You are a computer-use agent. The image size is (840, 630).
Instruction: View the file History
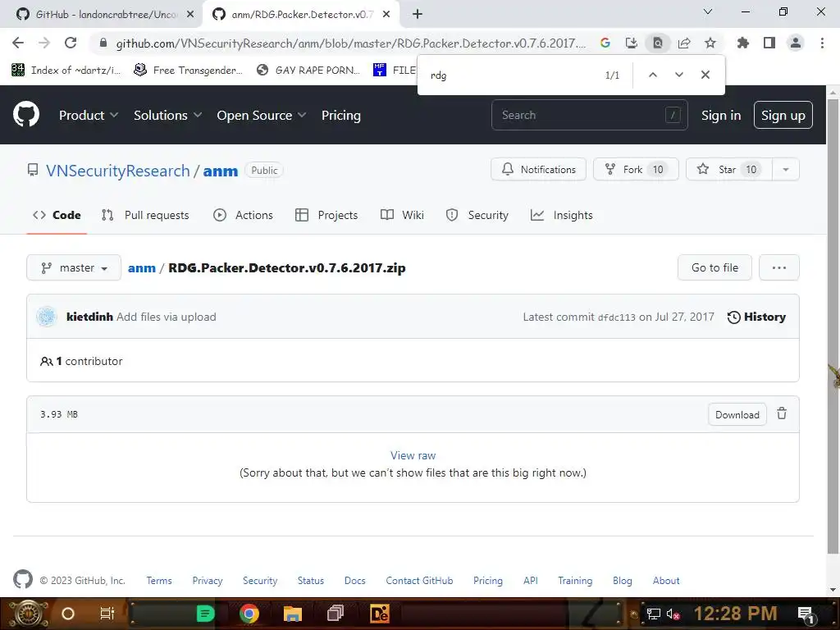(x=756, y=317)
